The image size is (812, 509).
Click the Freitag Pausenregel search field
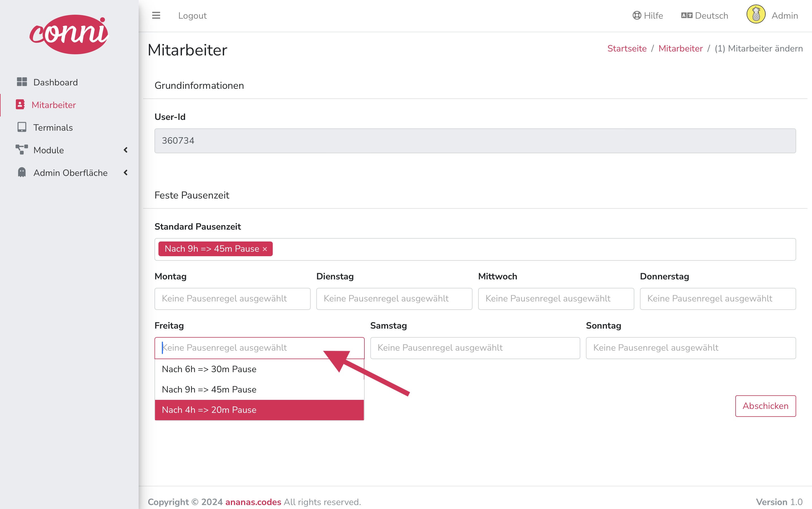259,348
